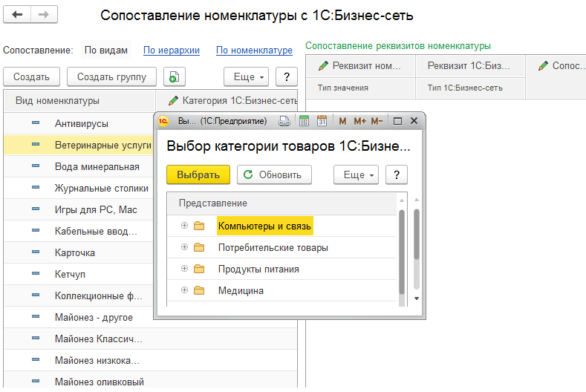586x392 pixels.
Task: Switch to По иерархии matching view
Action: 172,50
